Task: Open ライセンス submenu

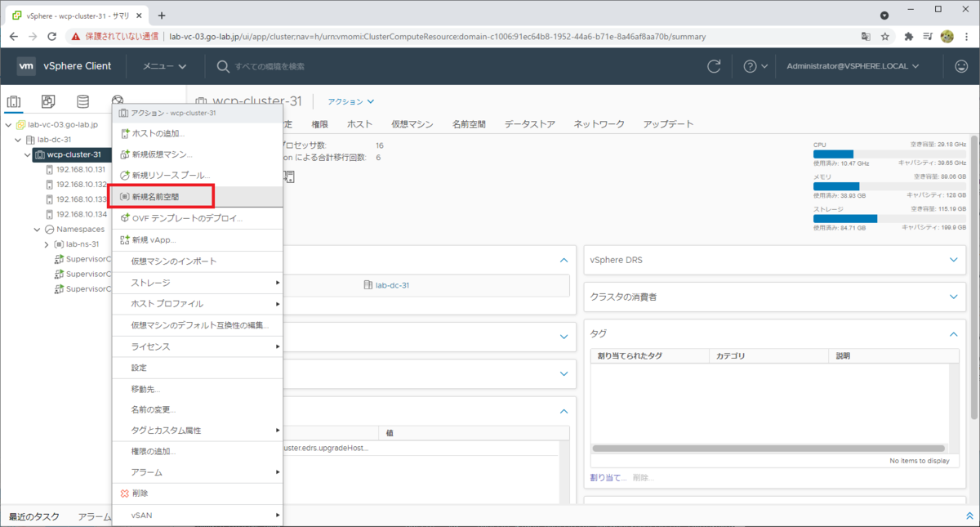Action: 197,346
